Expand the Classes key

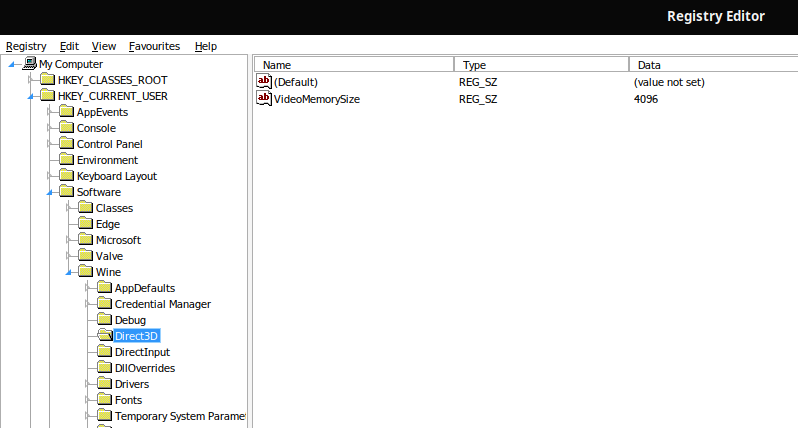point(68,208)
